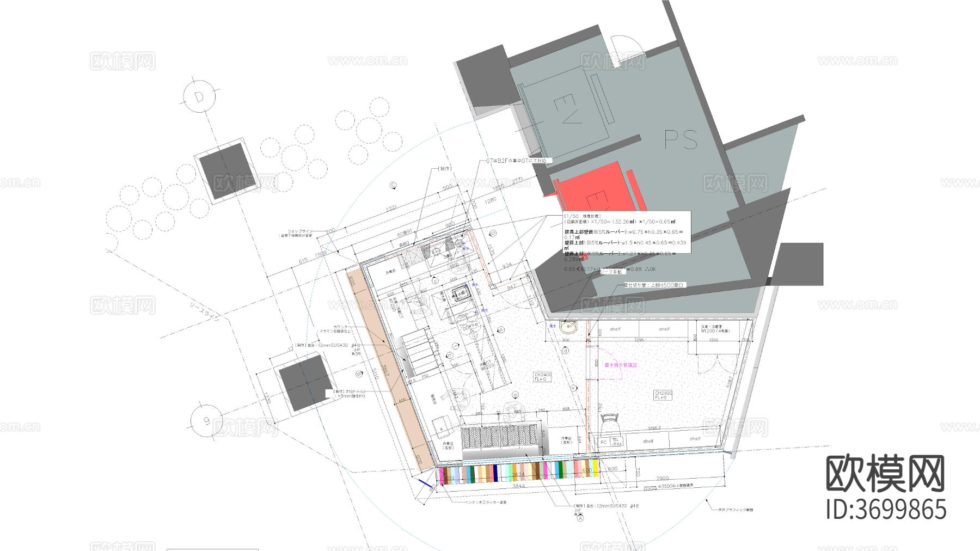Click the W1200 refrigerator note
The height and width of the screenshot is (551, 980).
tap(715, 329)
